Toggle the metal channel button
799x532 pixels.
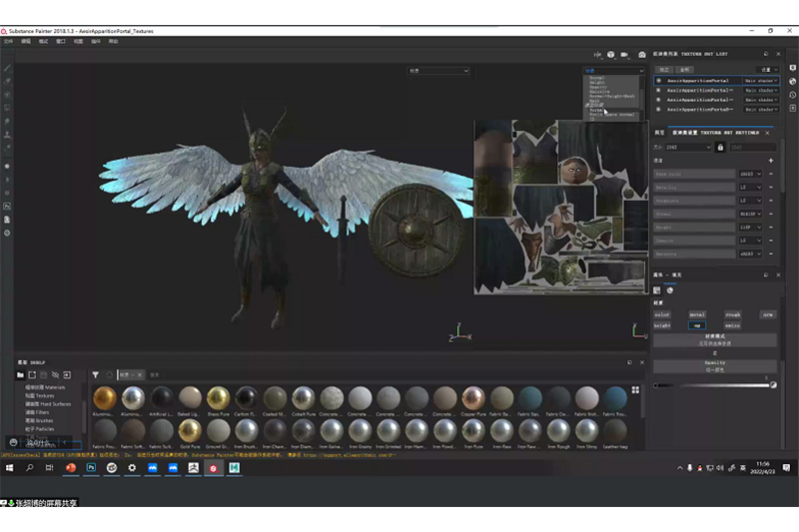tap(697, 313)
